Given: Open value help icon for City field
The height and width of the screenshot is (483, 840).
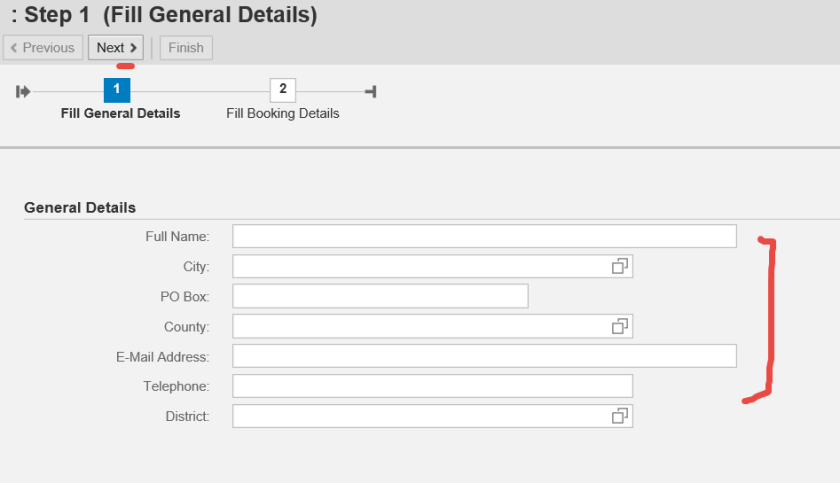Looking at the screenshot, I should [620, 266].
